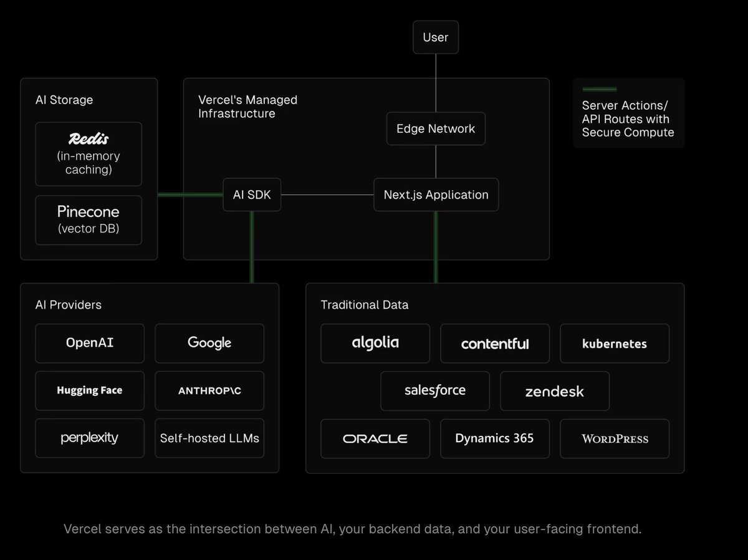Click the Redis logo card

pyautogui.click(x=89, y=154)
